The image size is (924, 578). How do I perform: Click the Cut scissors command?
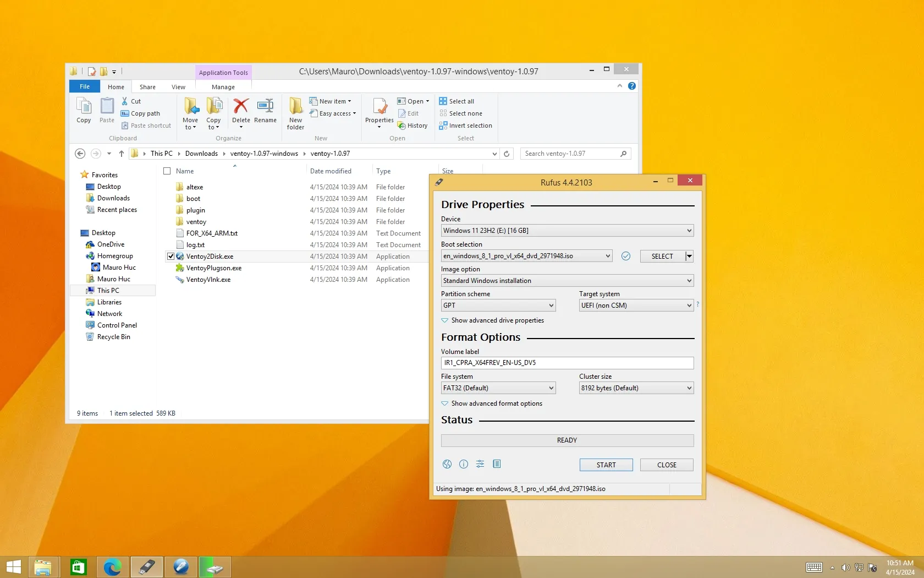[x=131, y=101]
